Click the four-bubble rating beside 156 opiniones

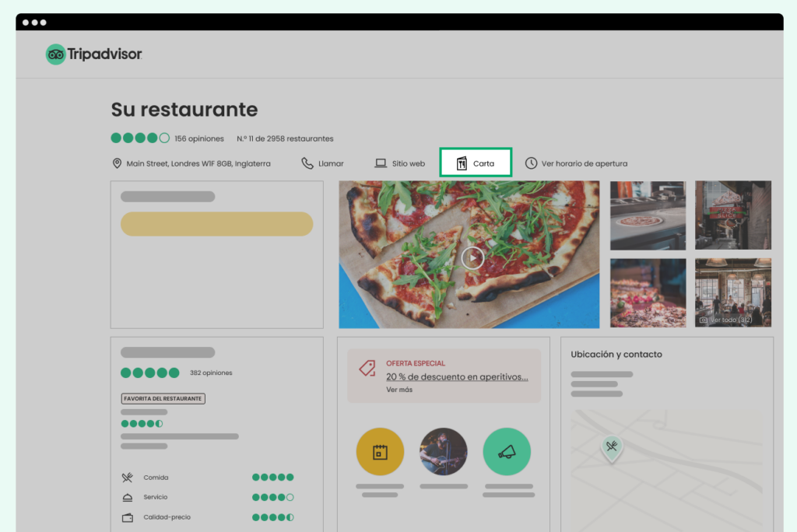tap(140, 138)
